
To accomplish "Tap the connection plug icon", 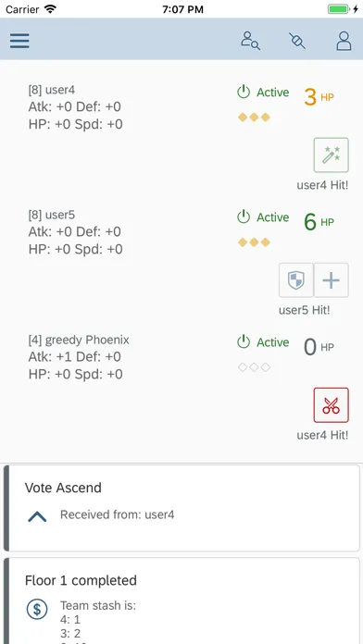I will click(297, 41).
